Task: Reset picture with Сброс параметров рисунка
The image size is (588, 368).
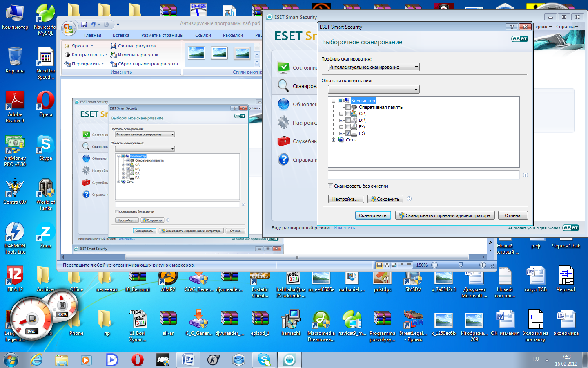Action: click(144, 64)
